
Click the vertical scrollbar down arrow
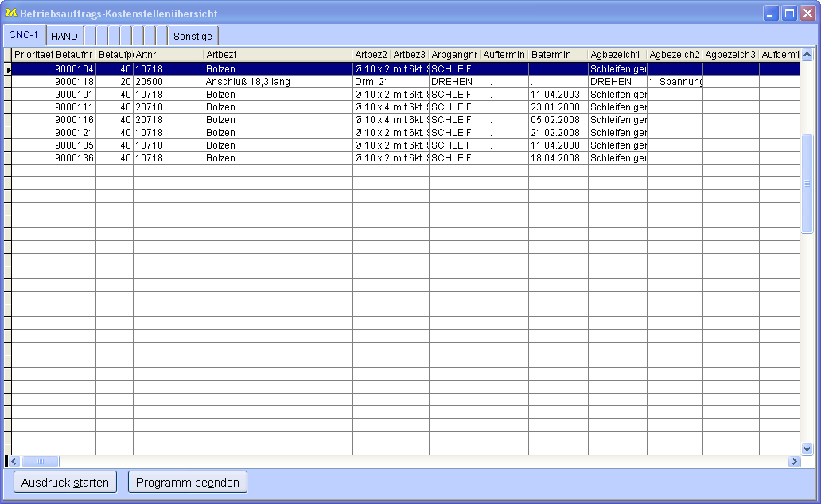click(807, 448)
